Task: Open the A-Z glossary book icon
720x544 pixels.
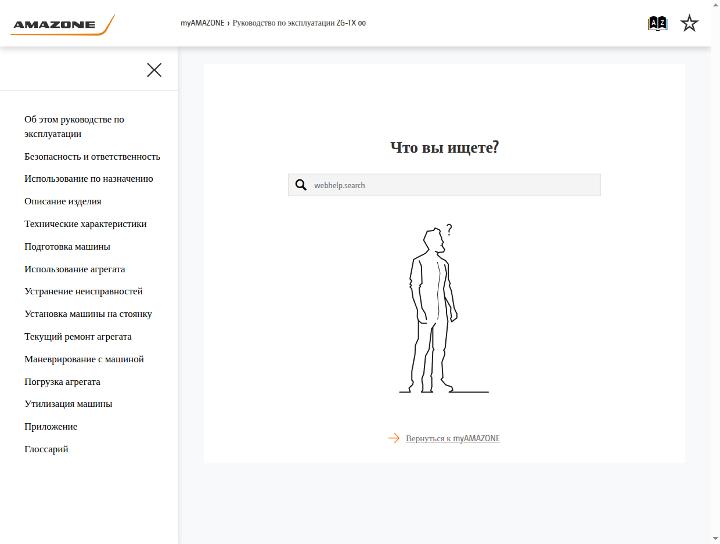Action: (657, 23)
